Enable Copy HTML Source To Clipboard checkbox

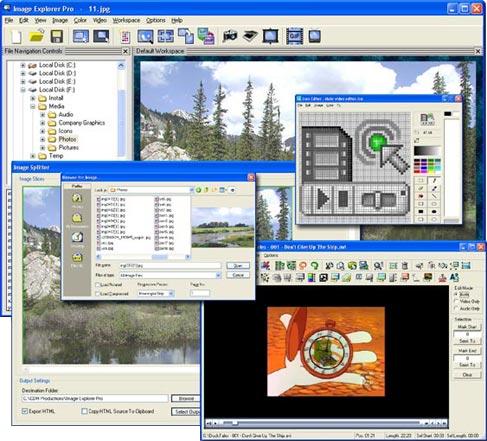click(84, 411)
